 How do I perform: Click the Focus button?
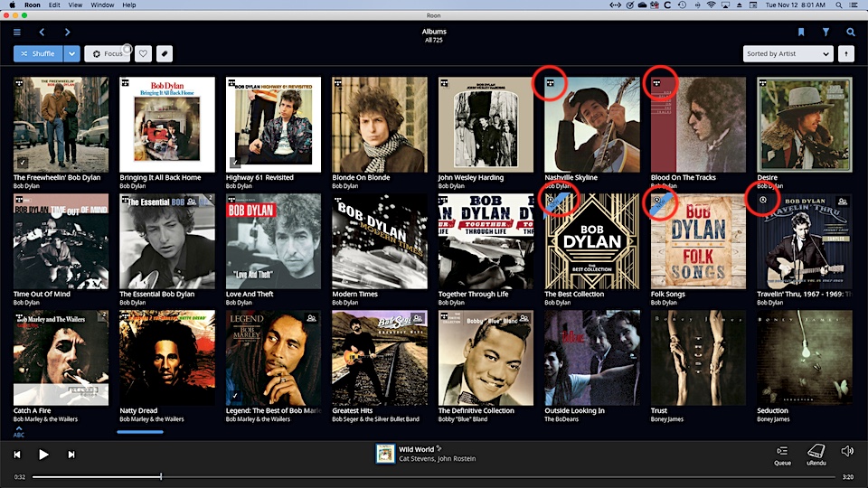click(x=107, y=54)
